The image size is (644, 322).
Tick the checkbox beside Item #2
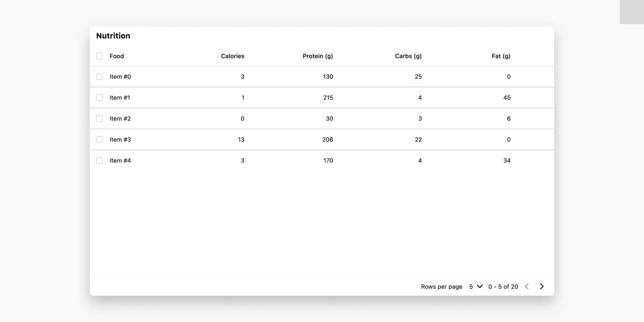[99, 118]
